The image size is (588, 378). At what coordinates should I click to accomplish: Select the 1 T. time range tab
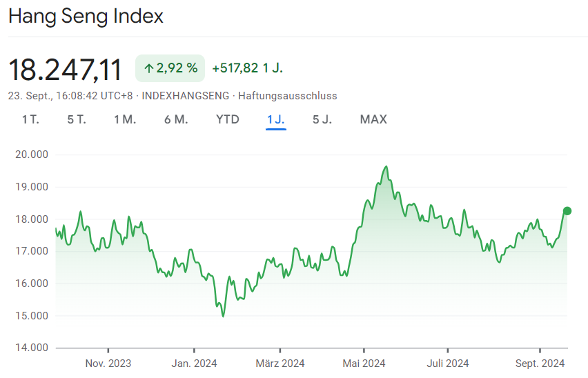pyautogui.click(x=30, y=119)
